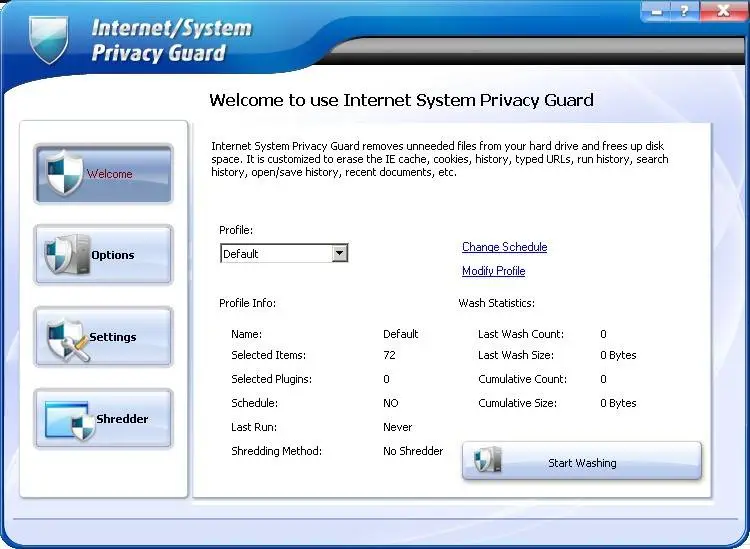Open the Modify Profile link
Screen dimensions: 750x549
[x=494, y=271]
